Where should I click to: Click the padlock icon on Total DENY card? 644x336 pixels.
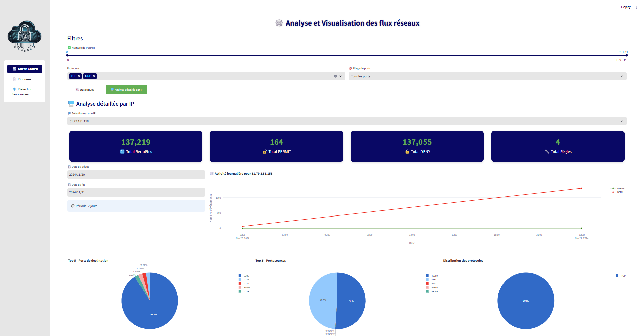coord(407,152)
